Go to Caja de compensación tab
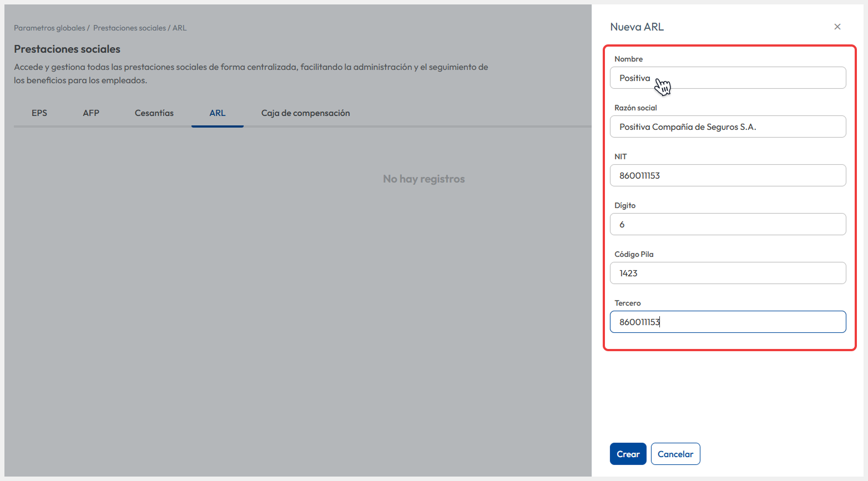 tap(305, 113)
